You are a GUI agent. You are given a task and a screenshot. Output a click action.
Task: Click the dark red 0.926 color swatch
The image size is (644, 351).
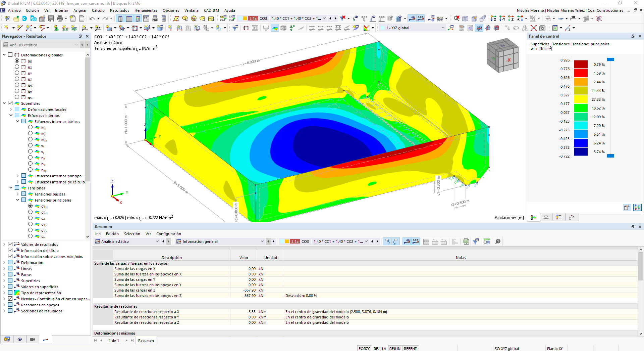(x=581, y=64)
